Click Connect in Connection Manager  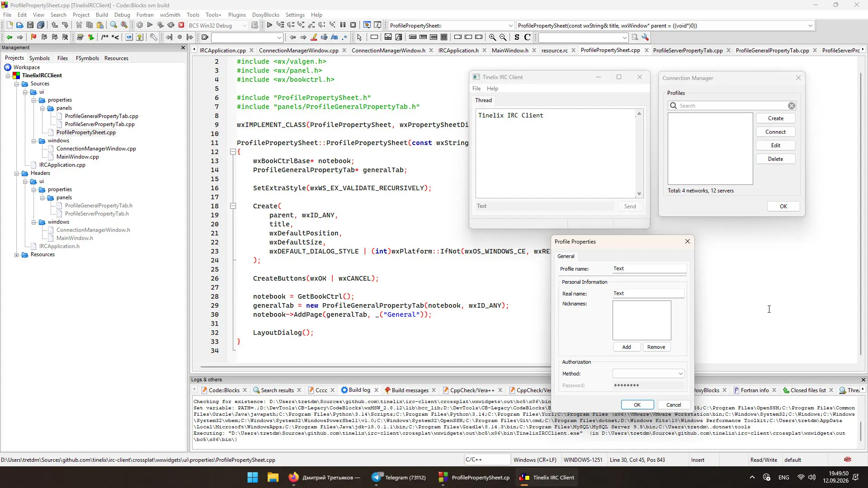776,132
